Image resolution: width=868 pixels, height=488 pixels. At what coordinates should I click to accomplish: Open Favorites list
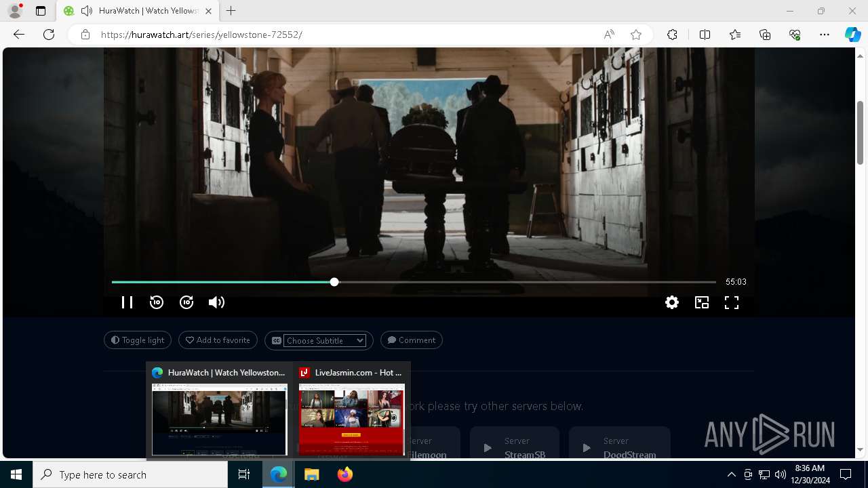click(x=735, y=35)
